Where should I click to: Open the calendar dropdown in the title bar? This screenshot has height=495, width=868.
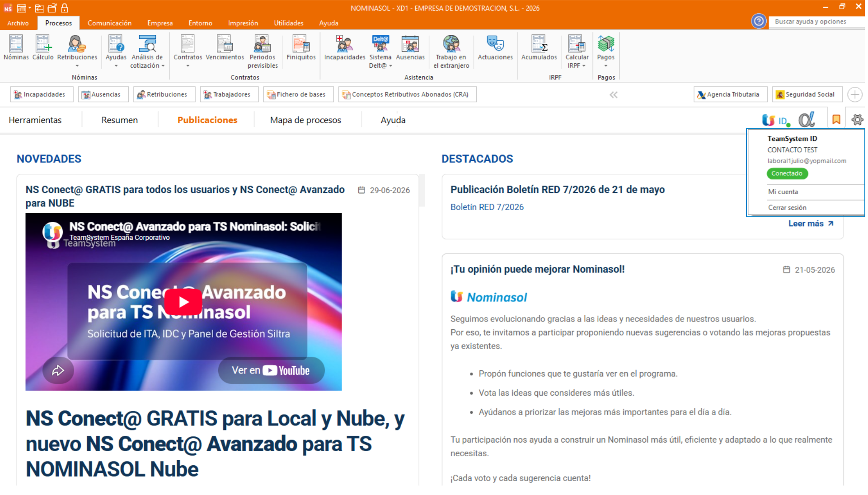pos(29,8)
